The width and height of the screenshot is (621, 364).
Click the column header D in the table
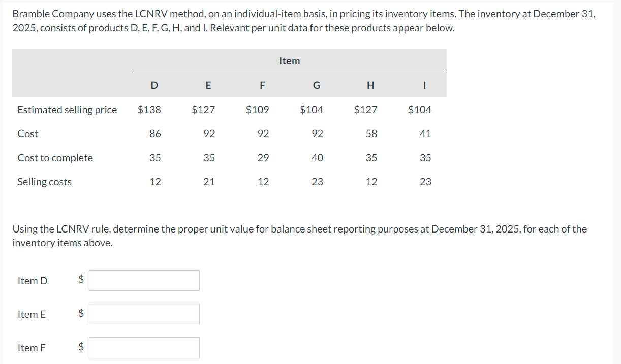154,85
